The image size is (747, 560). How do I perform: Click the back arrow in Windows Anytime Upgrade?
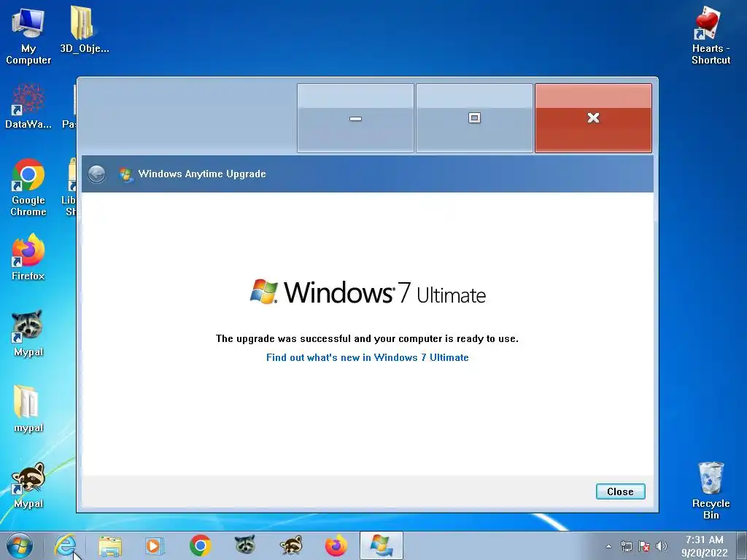[97, 174]
